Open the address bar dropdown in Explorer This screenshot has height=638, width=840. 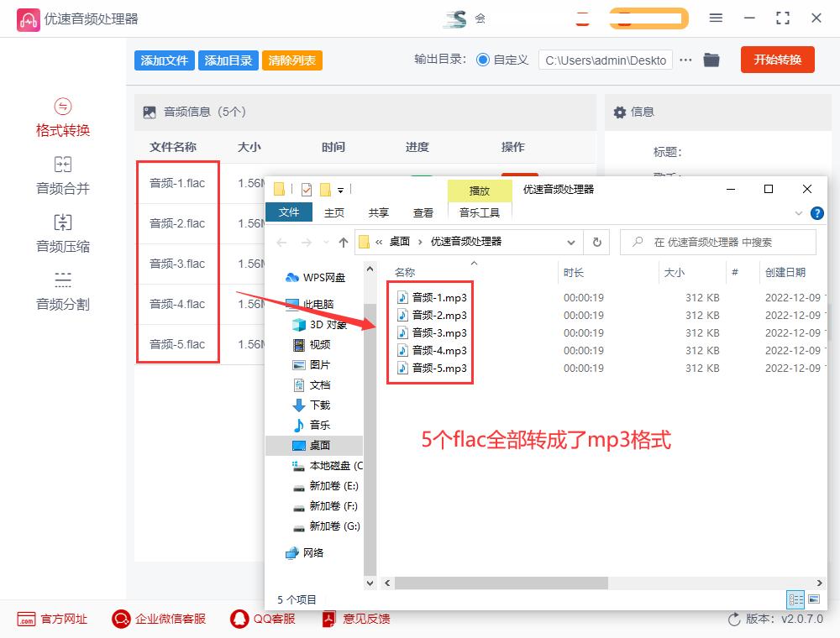click(x=570, y=242)
